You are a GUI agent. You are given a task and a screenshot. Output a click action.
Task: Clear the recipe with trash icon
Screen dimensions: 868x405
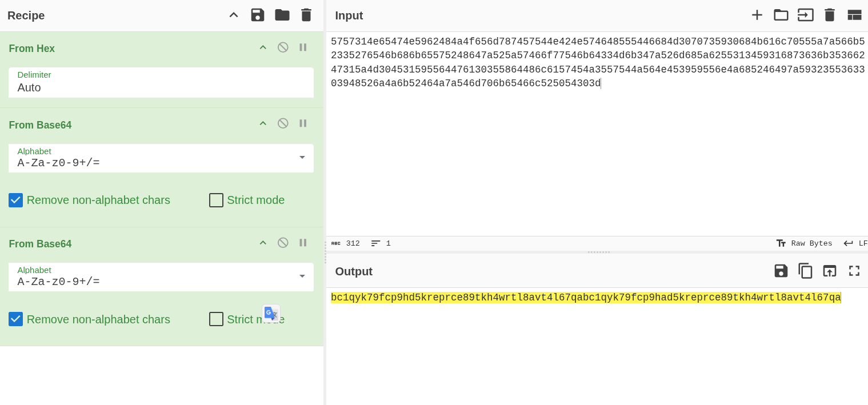click(x=306, y=15)
